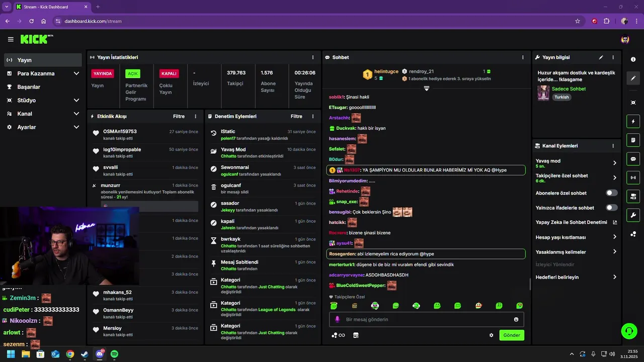Edit stream info with pencil icon in Yayın bilgisi
Image resolution: width=644 pixels, height=362 pixels.
point(601,57)
